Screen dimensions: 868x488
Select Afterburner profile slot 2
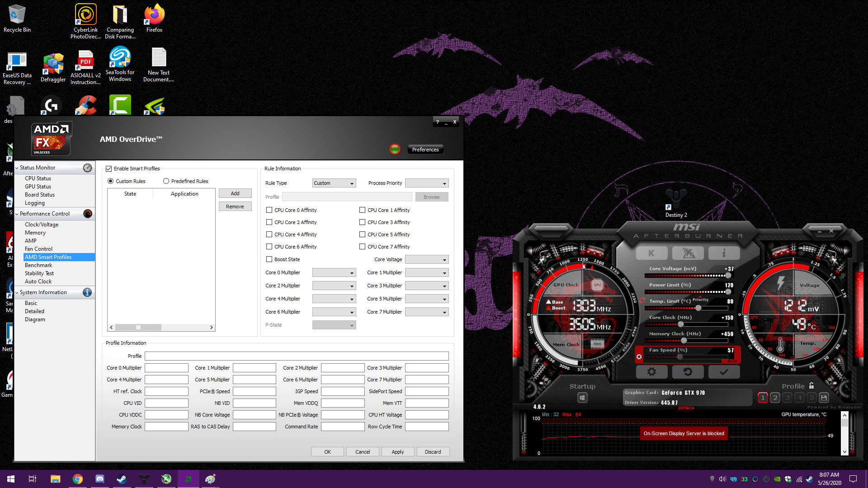[775, 398]
